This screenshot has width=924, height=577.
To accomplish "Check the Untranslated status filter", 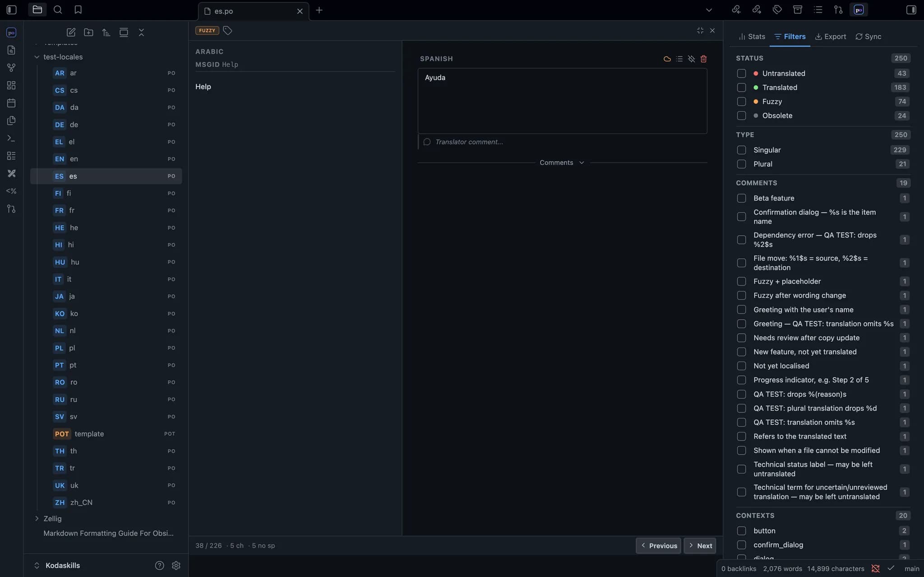I will pyautogui.click(x=741, y=73).
